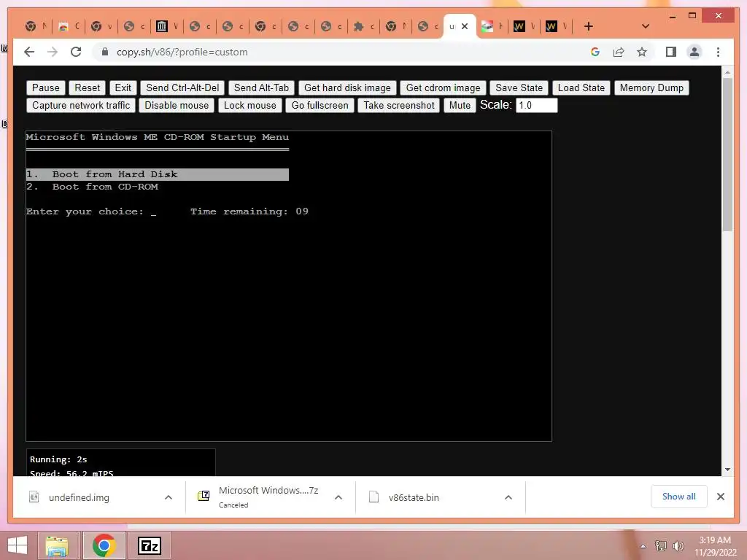Go back in browser history
Image resolution: width=747 pixels, height=560 pixels.
click(29, 52)
